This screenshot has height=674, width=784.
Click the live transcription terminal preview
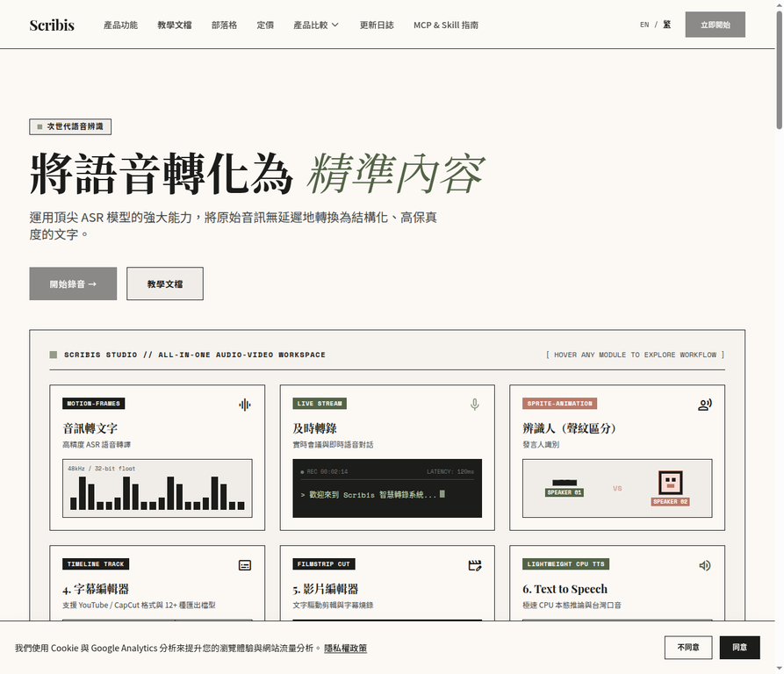[387, 488]
